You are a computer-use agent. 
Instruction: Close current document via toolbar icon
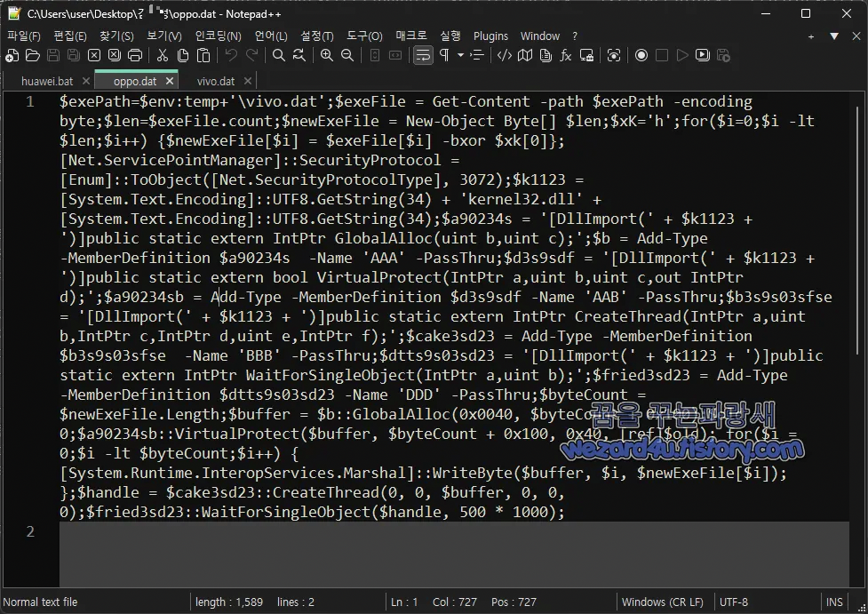coord(94,55)
